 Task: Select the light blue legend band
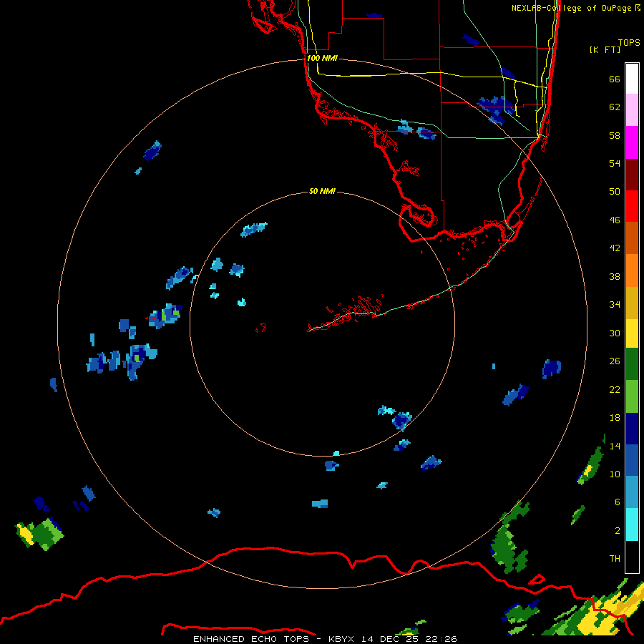point(632,492)
